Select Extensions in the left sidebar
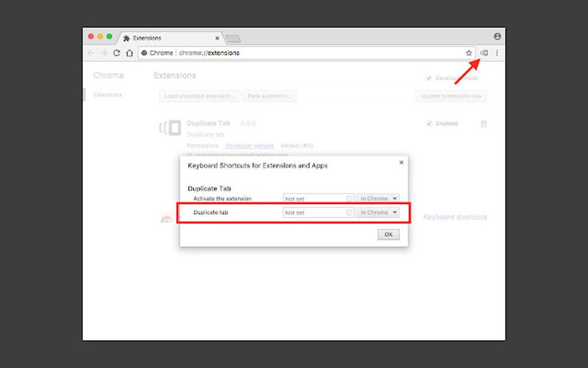 [108, 94]
